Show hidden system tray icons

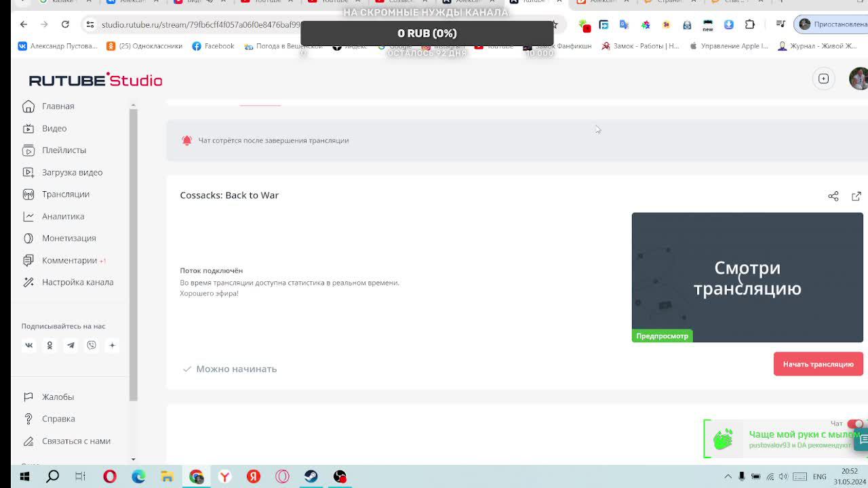tap(728, 476)
